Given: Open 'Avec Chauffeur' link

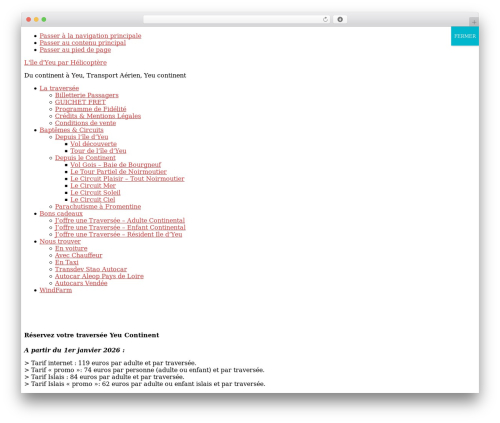Looking at the screenshot, I should [x=79, y=255].
